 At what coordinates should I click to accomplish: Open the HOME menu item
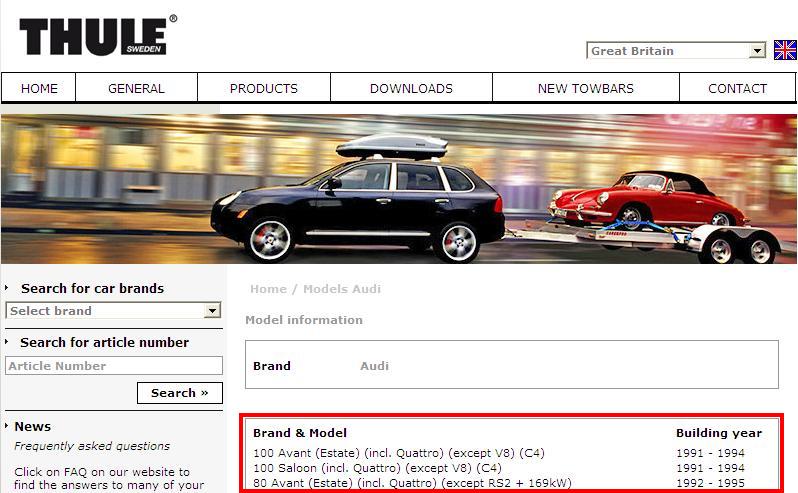click(x=40, y=88)
